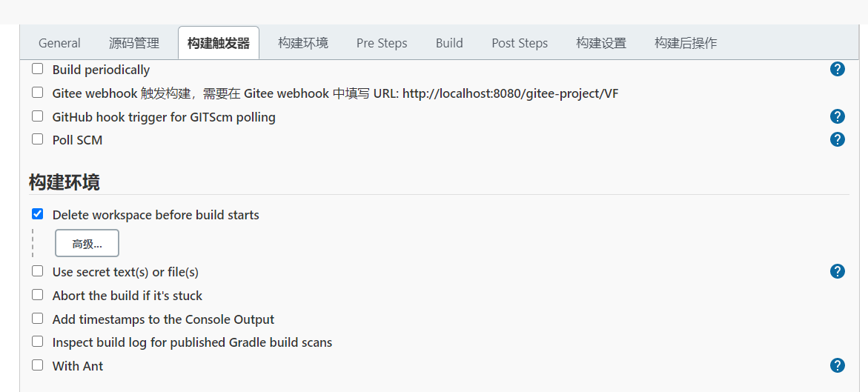Show help for Use secret text(s) or file(s)
The width and height of the screenshot is (868, 392).
(837, 271)
